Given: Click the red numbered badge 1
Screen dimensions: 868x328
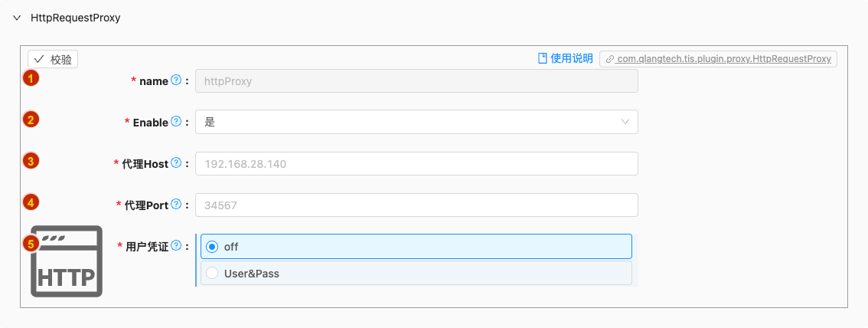Looking at the screenshot, I should [31, 79].
